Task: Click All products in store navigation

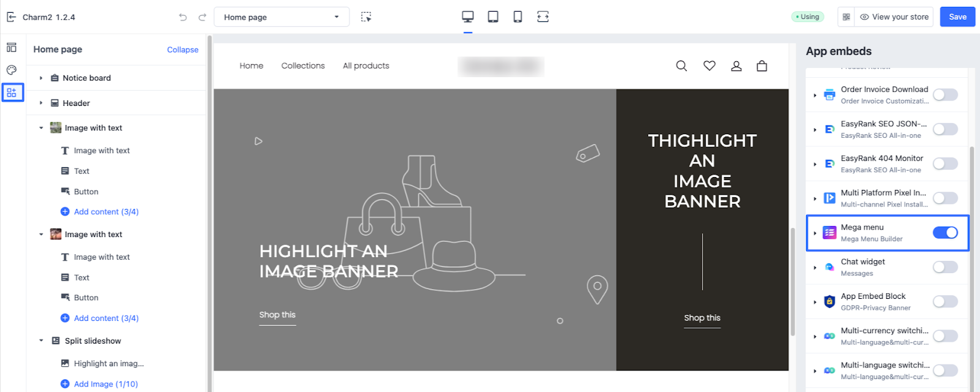Action: [x=366, y=66]
